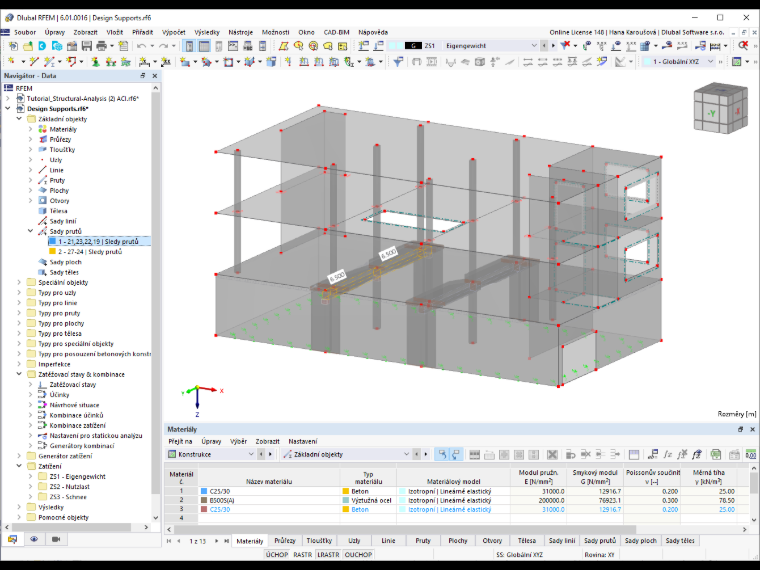Open the Nápověda menu
The height and width of the screenshot is (570, 760).
tap(373, 32)
